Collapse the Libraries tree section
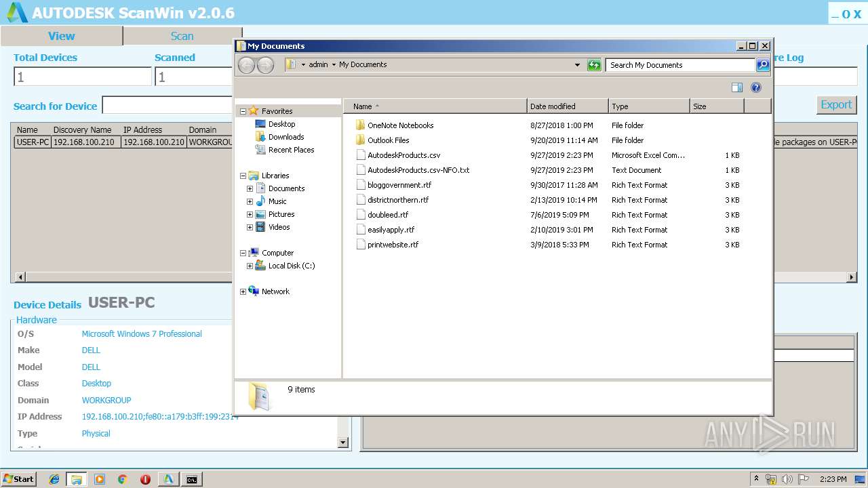Viewport: 868px width, 488px height. [243, 176]
